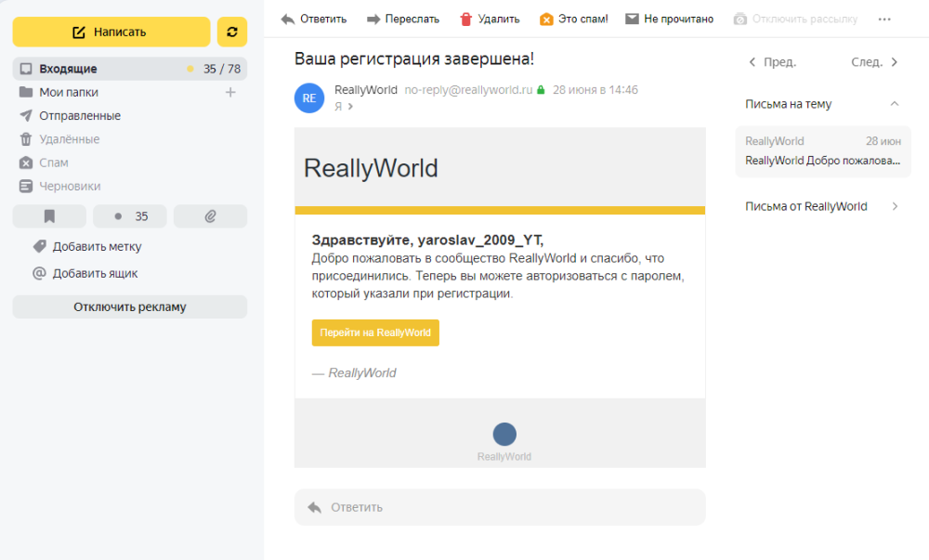Screen dimensions: 929x560
Task: Mark message as spam with Это спам!
Action: coord(573,19)
